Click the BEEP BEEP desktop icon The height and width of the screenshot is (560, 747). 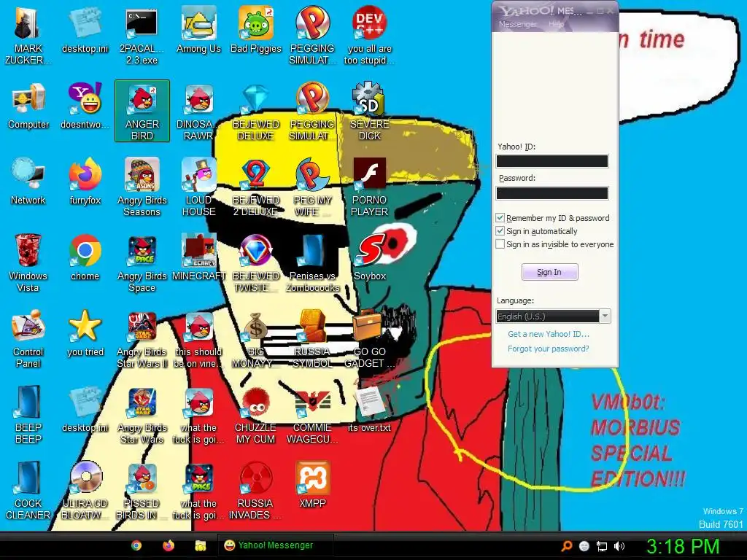(x=28, y=414)
